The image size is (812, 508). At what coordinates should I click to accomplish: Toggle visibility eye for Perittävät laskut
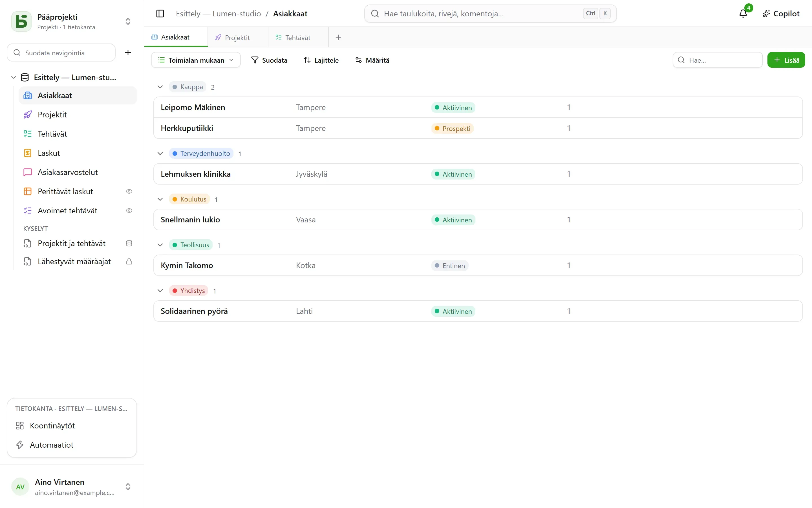pos(129,191)
